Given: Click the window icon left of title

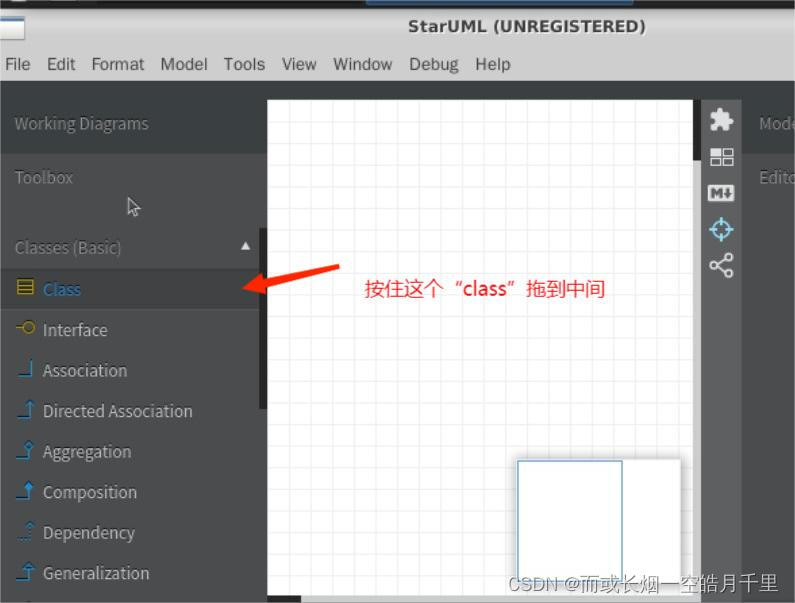Looking at the screenshot, I should [x=12, y=28].
